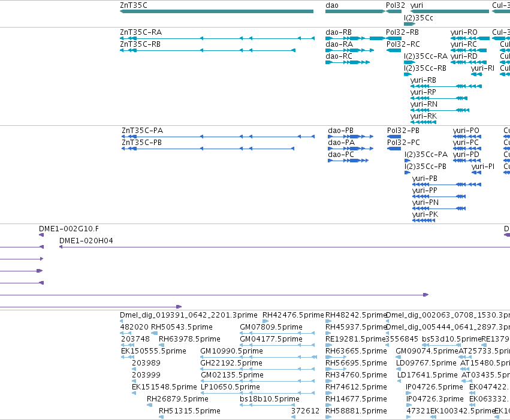Select transcript ZnT35C-RA
510x420 pixels.
point(218,38)
